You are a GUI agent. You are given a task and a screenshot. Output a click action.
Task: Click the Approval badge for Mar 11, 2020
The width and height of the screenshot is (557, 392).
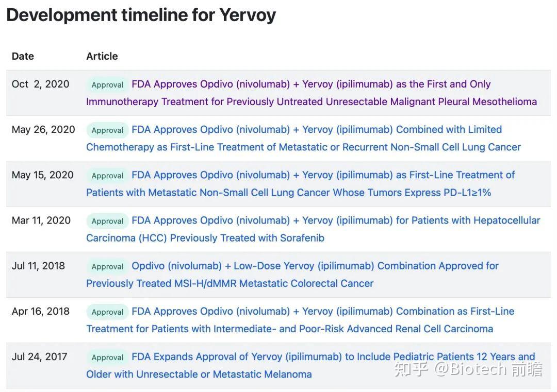click(107, 221)
